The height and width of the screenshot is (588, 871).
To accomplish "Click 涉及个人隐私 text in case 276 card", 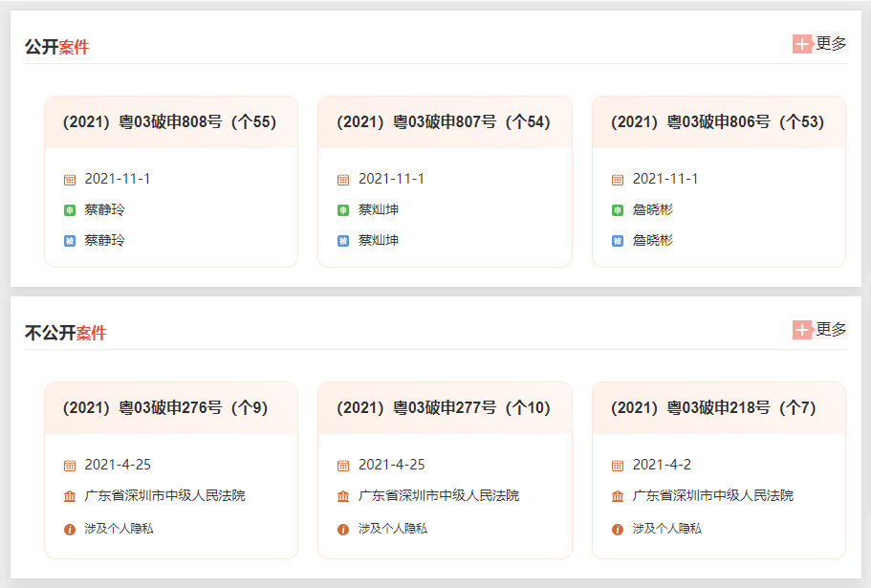I will point(119,529).
